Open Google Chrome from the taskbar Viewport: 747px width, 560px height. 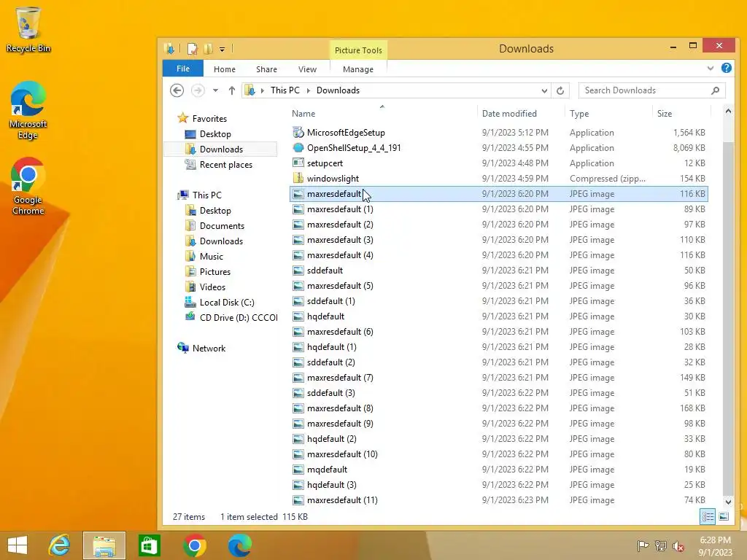(x=194, y=545)
